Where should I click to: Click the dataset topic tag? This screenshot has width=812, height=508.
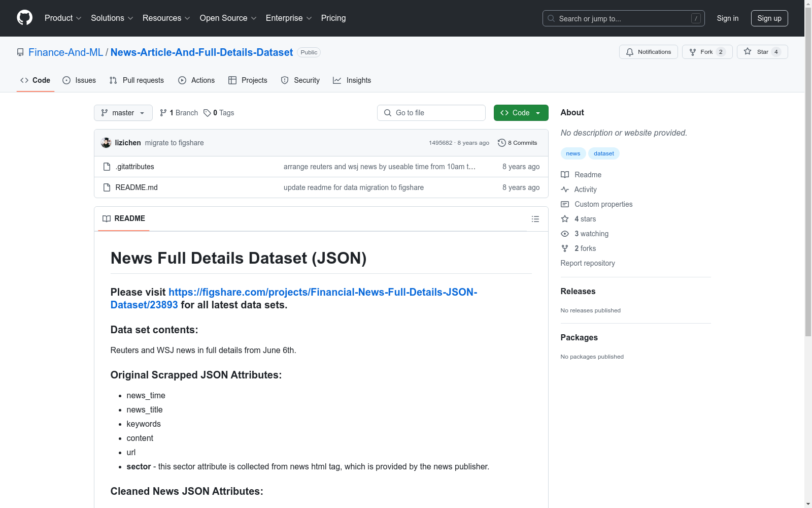pos(604,153)
